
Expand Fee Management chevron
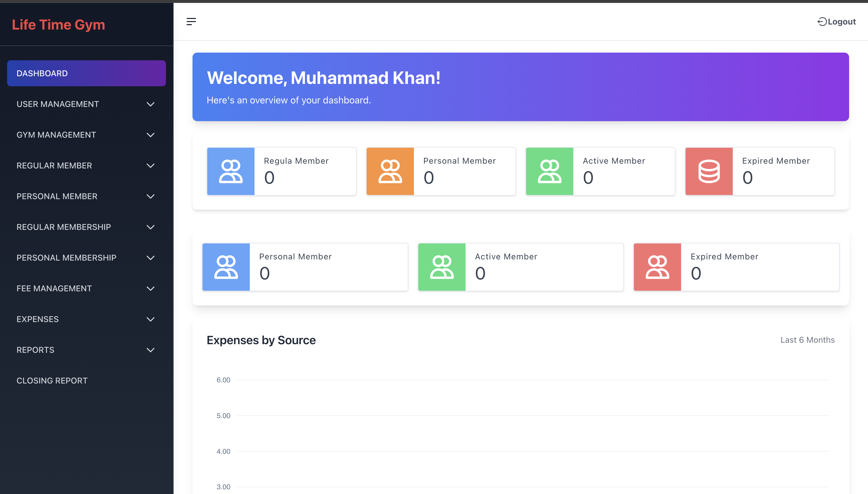click(151, 289)
